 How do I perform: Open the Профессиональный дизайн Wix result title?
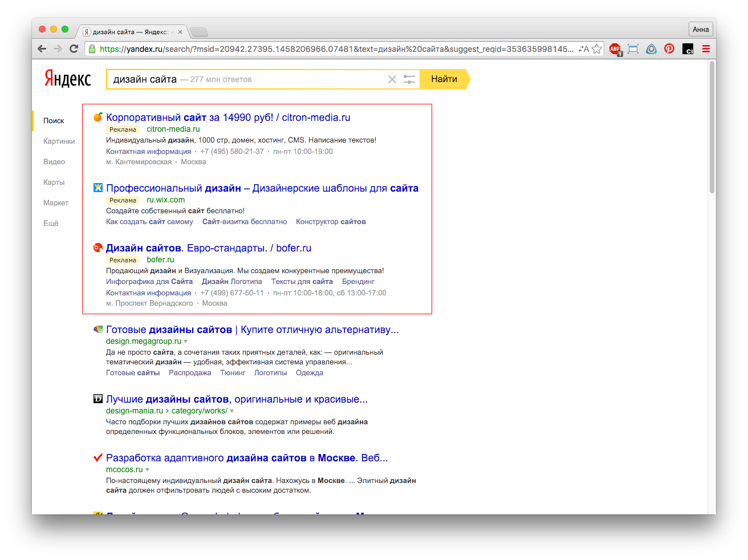(262, 188)
